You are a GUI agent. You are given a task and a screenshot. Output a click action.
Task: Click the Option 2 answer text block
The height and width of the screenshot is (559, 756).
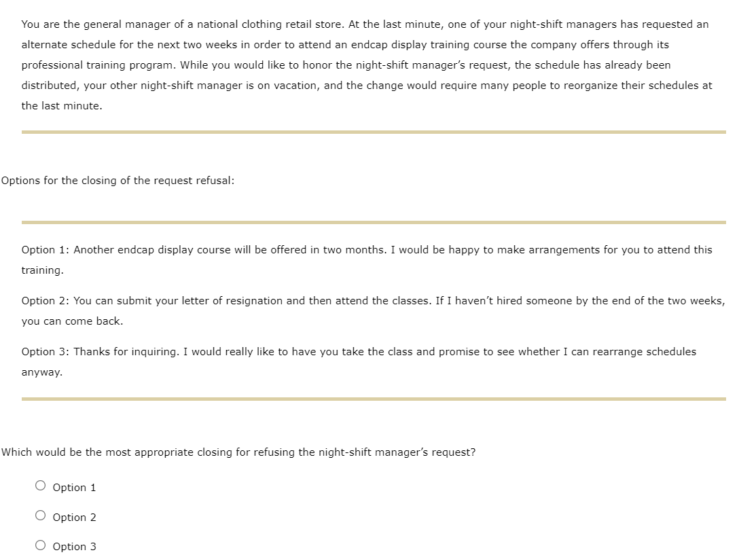(374, 310)
